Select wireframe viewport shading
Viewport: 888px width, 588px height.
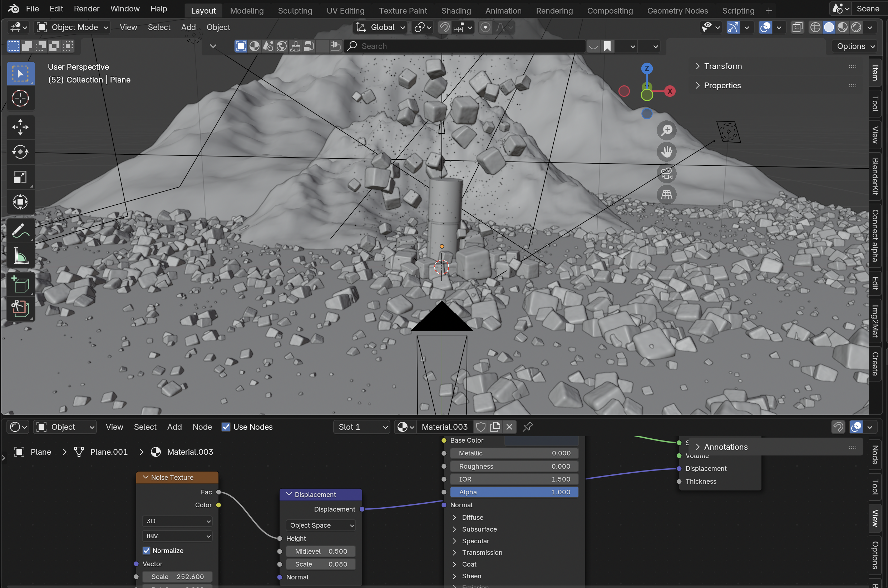815,28
